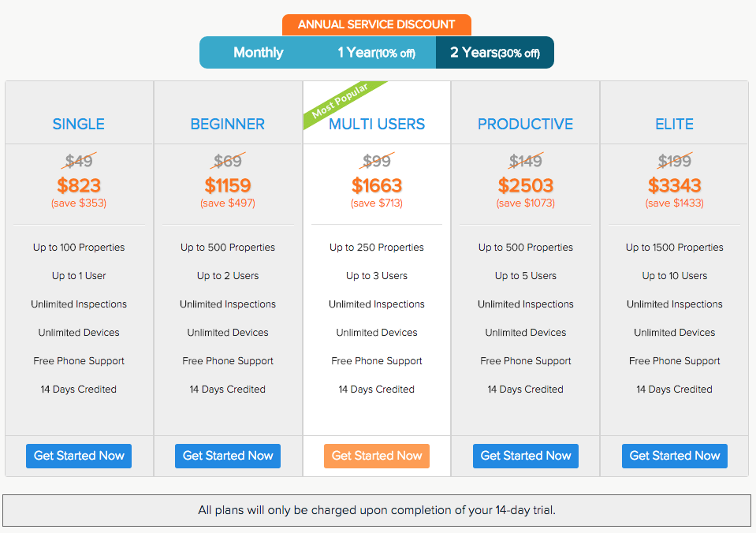The image size is (756, 533).
Task: Open the ELITE plan heading
Action: pyautogui.click(x=675, y=124)
